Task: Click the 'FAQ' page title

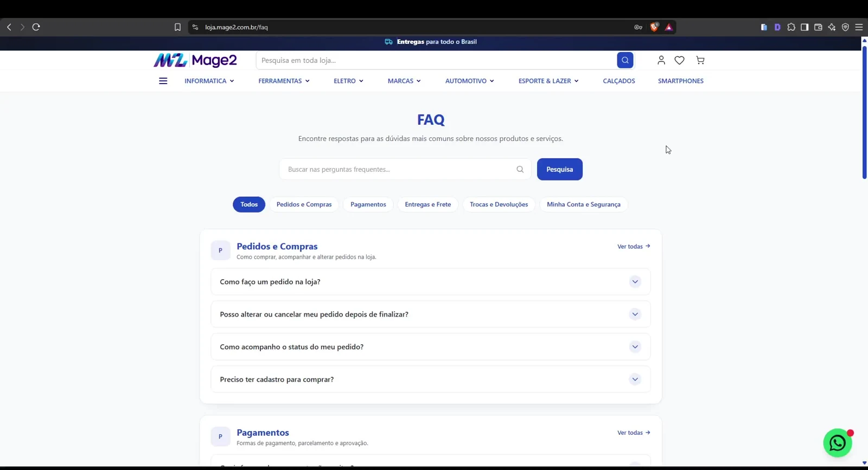Action: coord(431,120)
